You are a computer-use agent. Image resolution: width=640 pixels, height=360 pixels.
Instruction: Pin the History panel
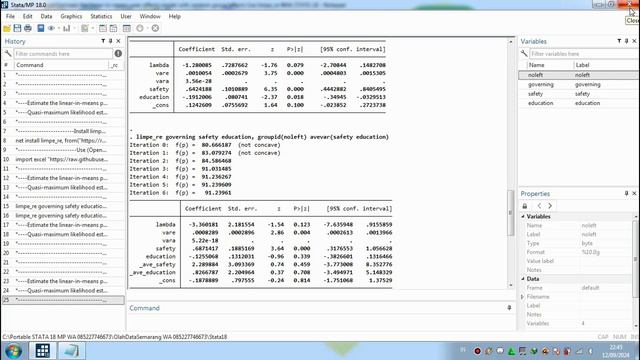(x=111, y=41)
